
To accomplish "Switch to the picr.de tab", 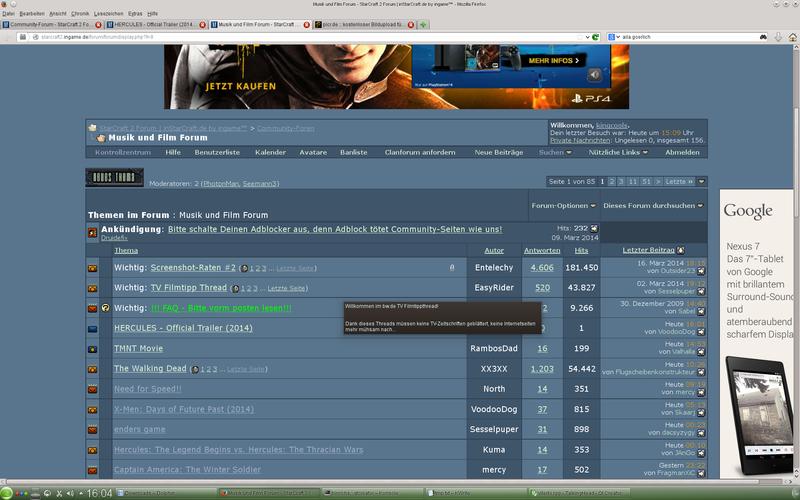I will point(364,24).
